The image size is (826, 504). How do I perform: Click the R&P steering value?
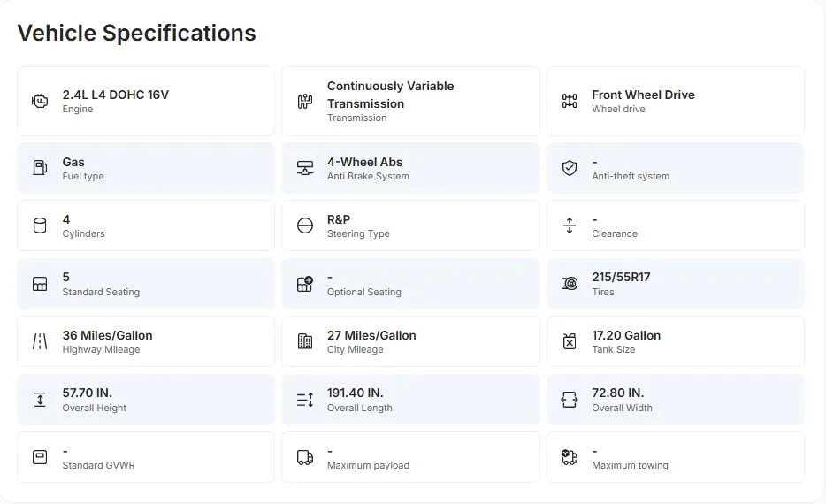[x=339, y=219]
